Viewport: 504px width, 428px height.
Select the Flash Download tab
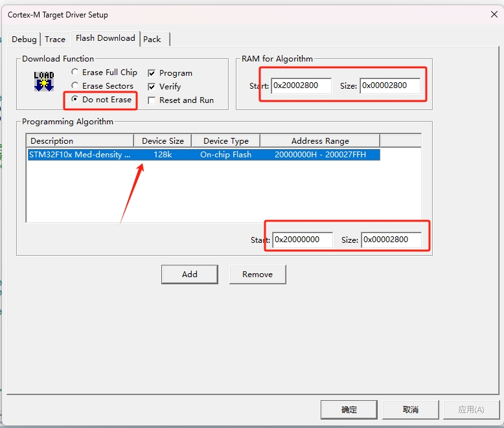(x=106, y=38)
